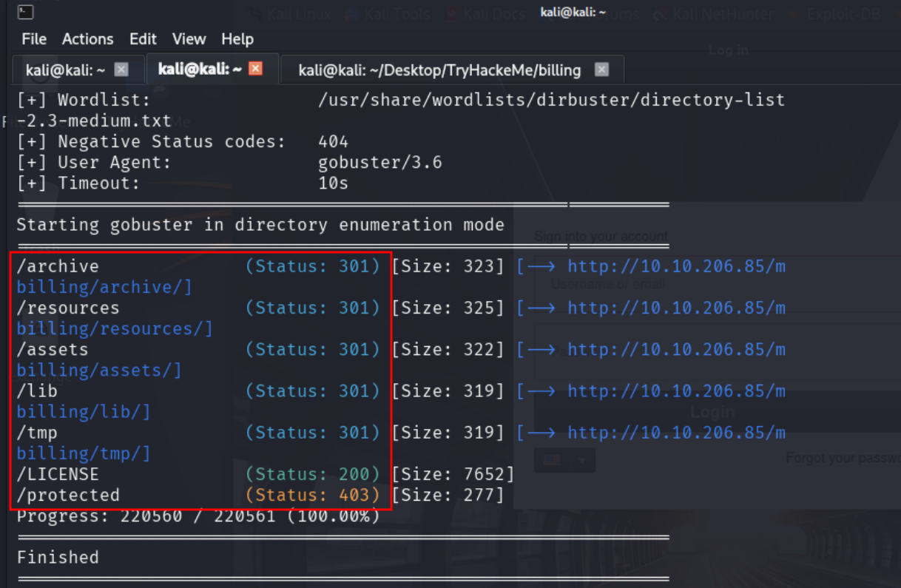Close the first kali@kali tab
Viewport: 901px width, 588px height.
121,70
